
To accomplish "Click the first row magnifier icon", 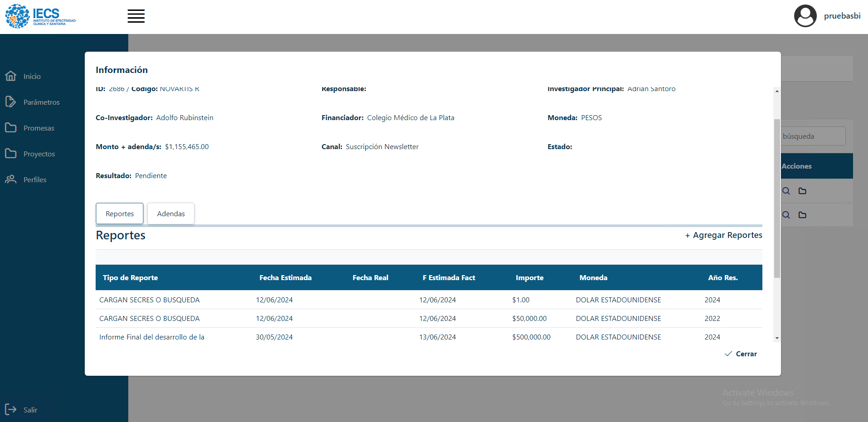I will pos(786,191).
